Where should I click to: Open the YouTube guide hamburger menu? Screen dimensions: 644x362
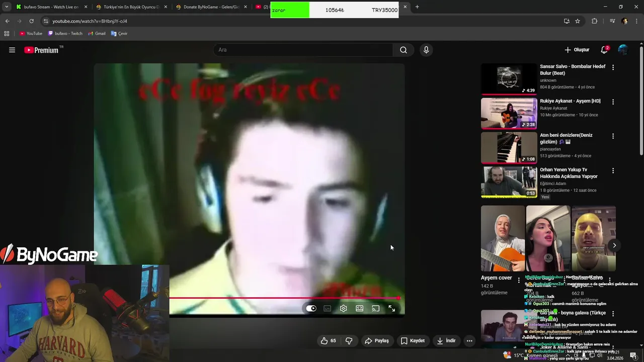click(x=12, y=50)
